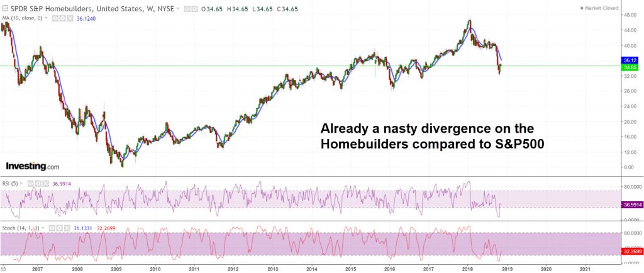Click the 48.00 price axis label
644x273 pixels.
tap(631, 14)
